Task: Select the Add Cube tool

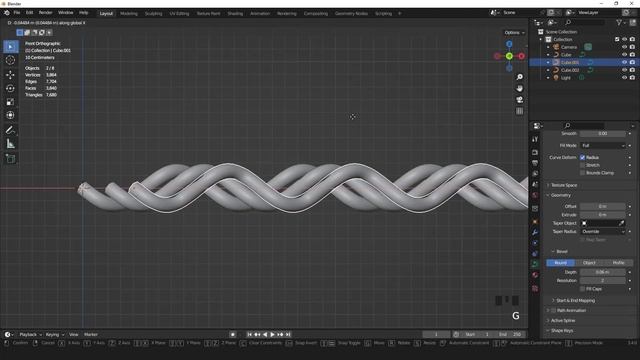Action: 10,159
